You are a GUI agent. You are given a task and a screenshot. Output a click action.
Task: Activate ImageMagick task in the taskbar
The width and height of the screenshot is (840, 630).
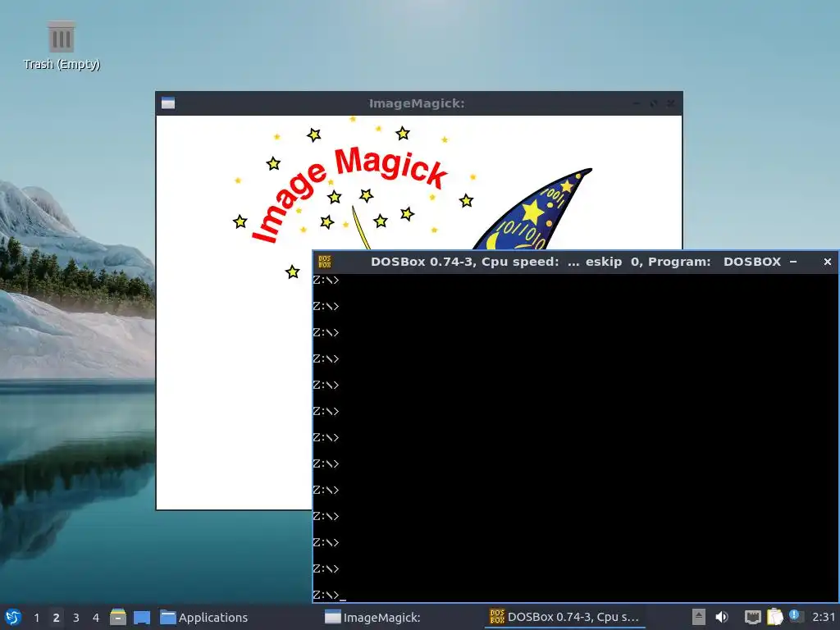click(373, 618)
